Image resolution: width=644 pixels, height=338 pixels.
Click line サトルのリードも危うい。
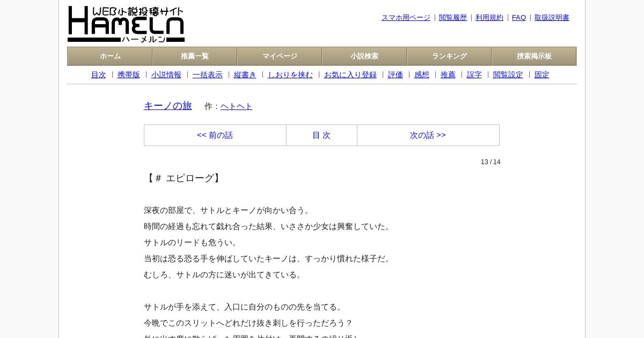tap(192, 243)
